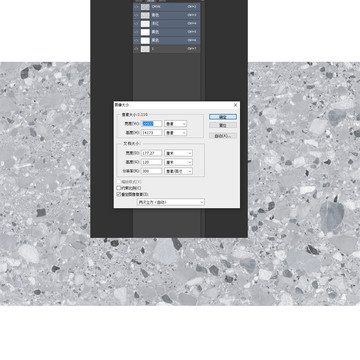This screenshot has width=360, height=360.
Task: Hide the Cyan (青色) channel eye icon
Action: [x=136, y=15]
